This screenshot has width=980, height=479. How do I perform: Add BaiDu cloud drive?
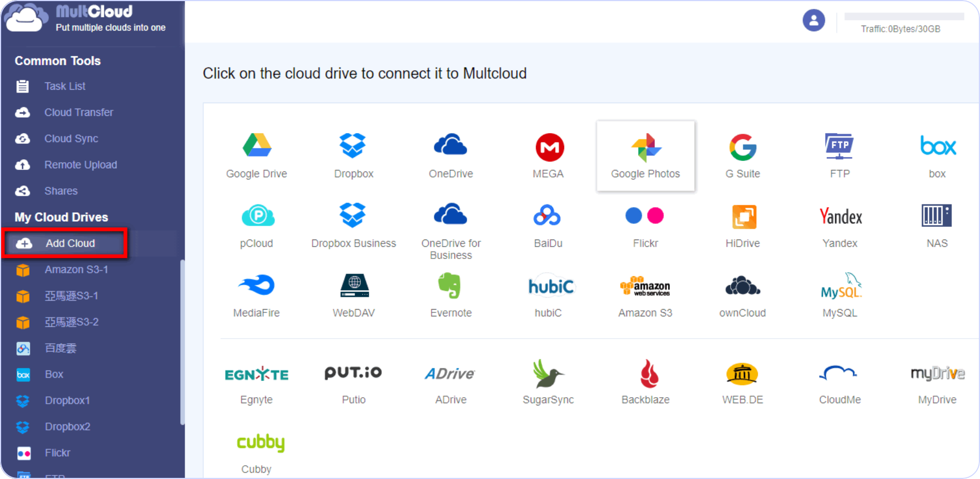pyautogui.click(x=548, y=226)
